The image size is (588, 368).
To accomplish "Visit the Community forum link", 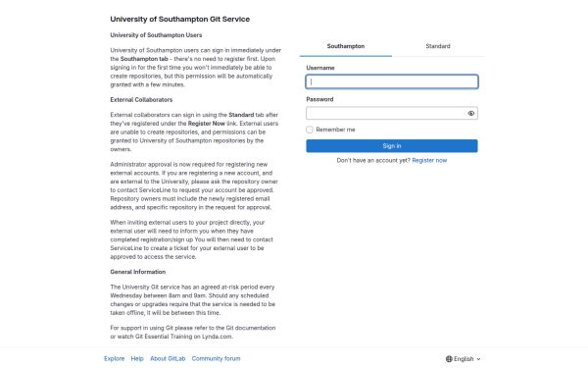I will click(x=216, y=358).
